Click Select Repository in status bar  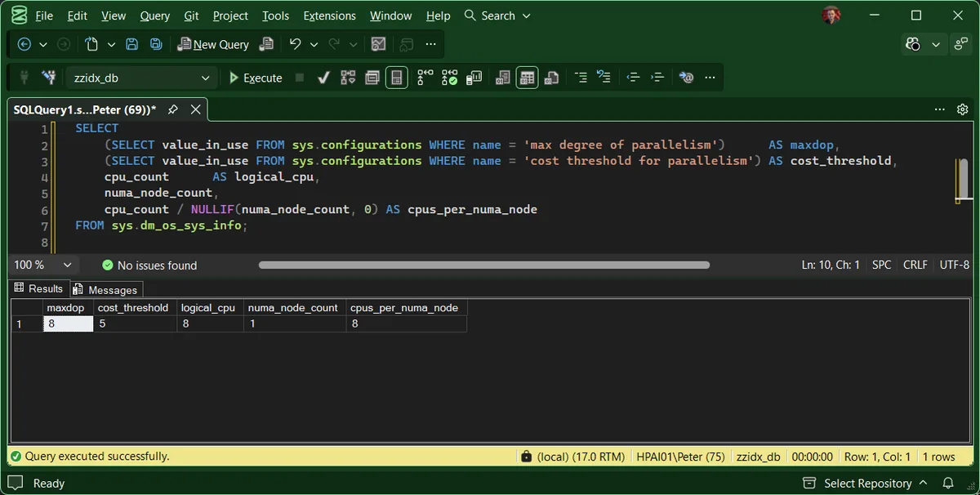point(865,483)
